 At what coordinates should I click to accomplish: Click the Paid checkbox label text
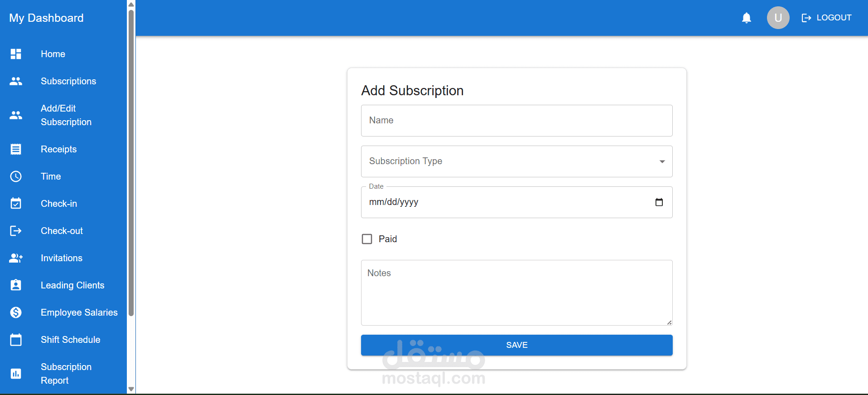[x=388, y=239]
